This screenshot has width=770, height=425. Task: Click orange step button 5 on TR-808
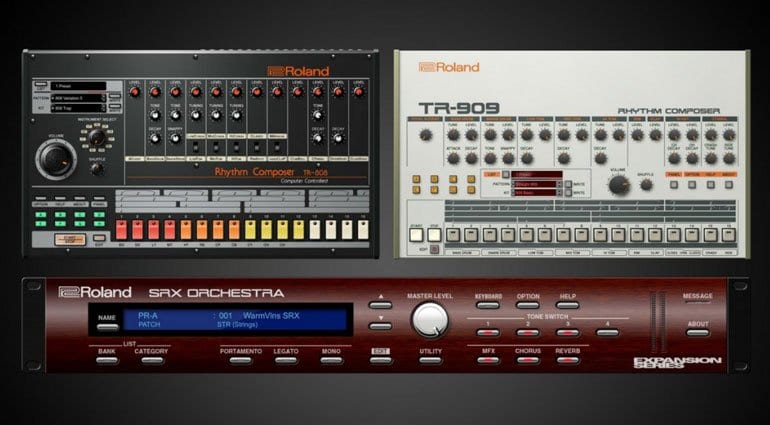(186, 230)
